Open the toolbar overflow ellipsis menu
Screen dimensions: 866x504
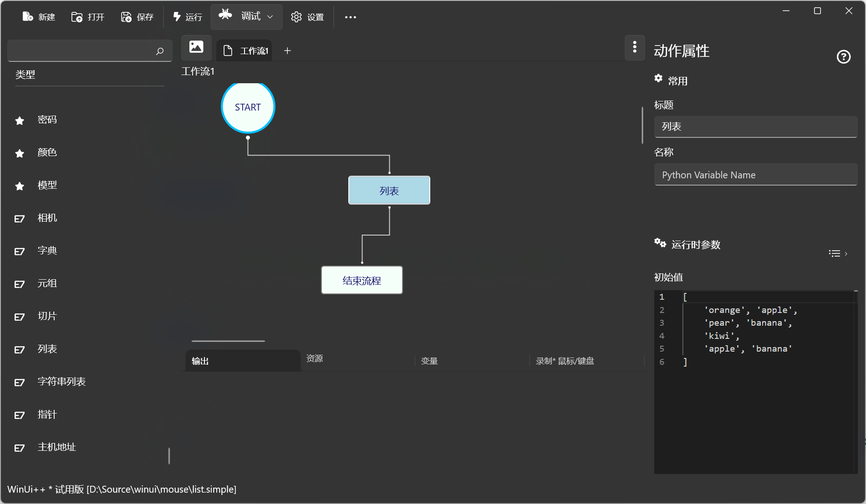click(350, 17)
